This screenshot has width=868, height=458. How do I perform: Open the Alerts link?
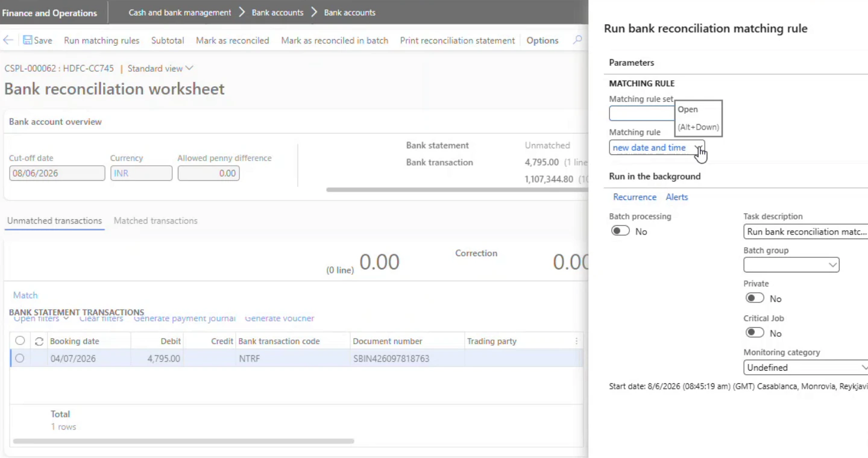(677, 197)
